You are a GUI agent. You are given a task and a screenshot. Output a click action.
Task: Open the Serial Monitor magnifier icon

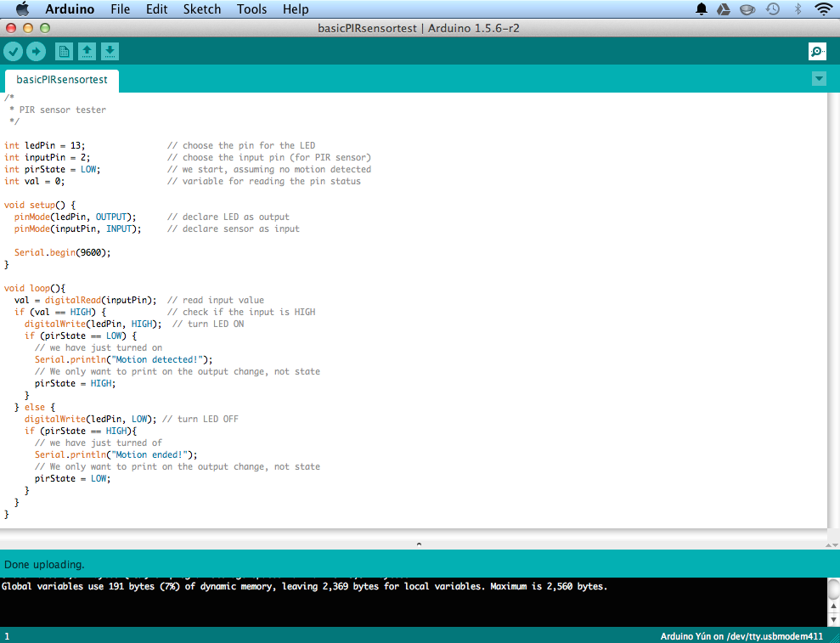[817, 52]
